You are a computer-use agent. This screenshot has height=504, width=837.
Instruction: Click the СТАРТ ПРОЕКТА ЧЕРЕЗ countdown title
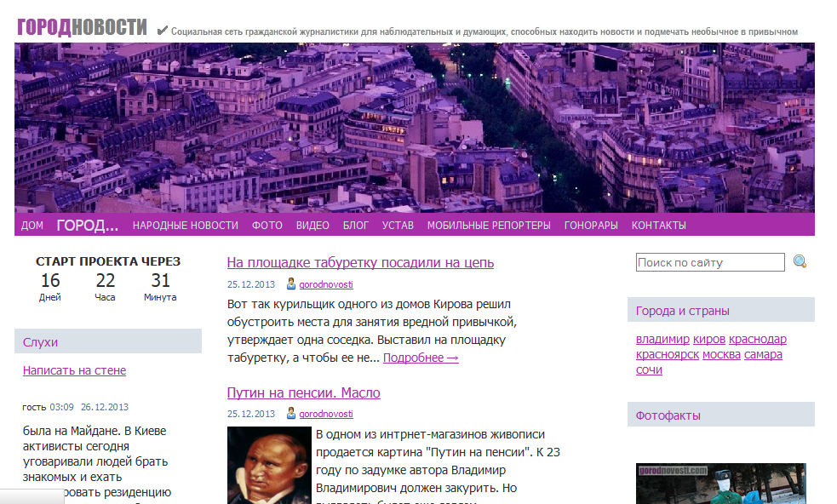[x=108, y=261]
